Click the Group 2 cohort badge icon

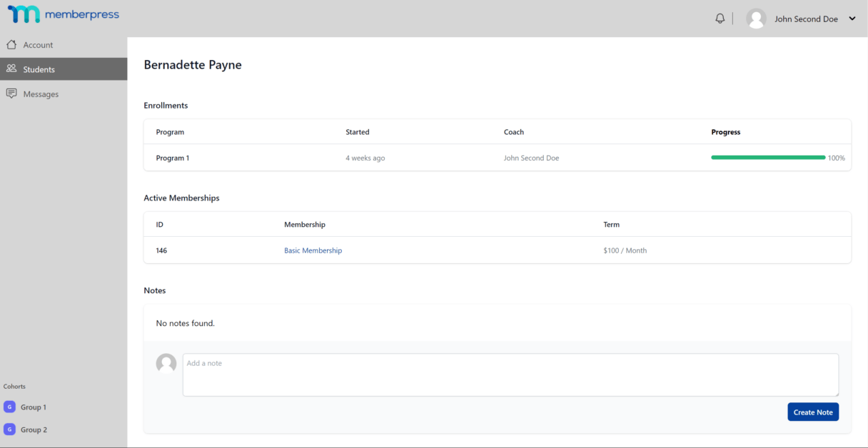9,429
